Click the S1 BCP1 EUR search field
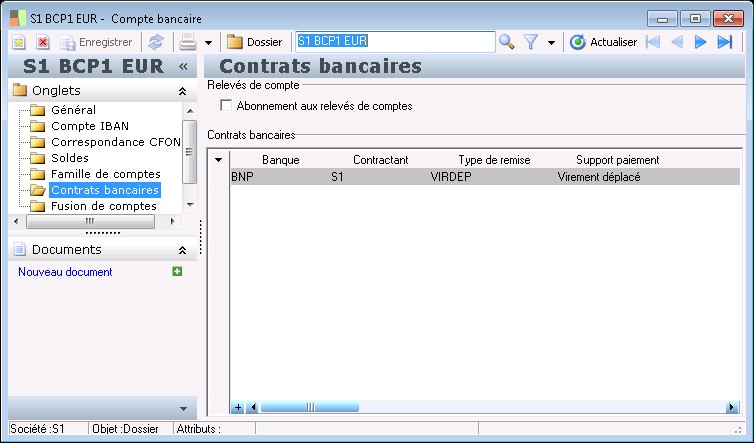This screenshot has width=754, height=443. click(395, 41)
